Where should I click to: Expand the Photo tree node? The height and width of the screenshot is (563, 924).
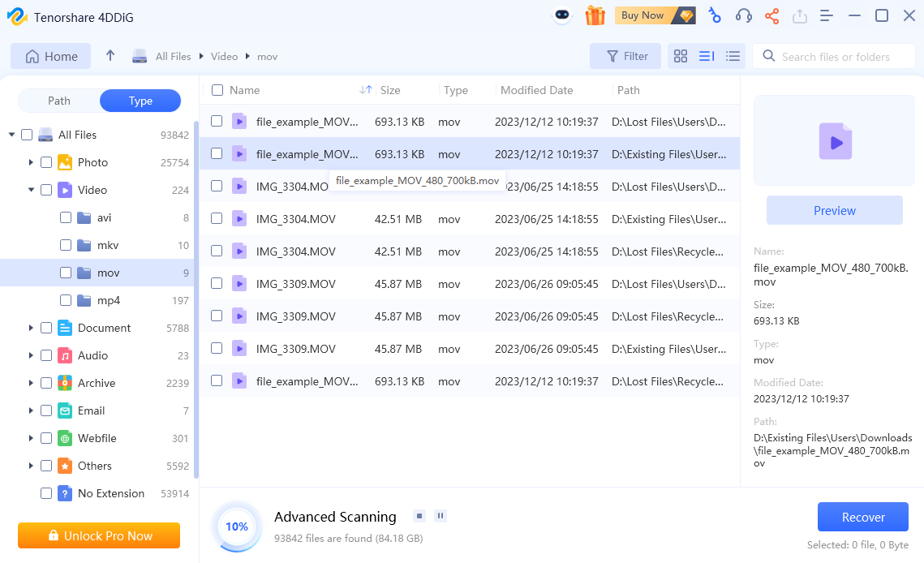tap(31, 163)
